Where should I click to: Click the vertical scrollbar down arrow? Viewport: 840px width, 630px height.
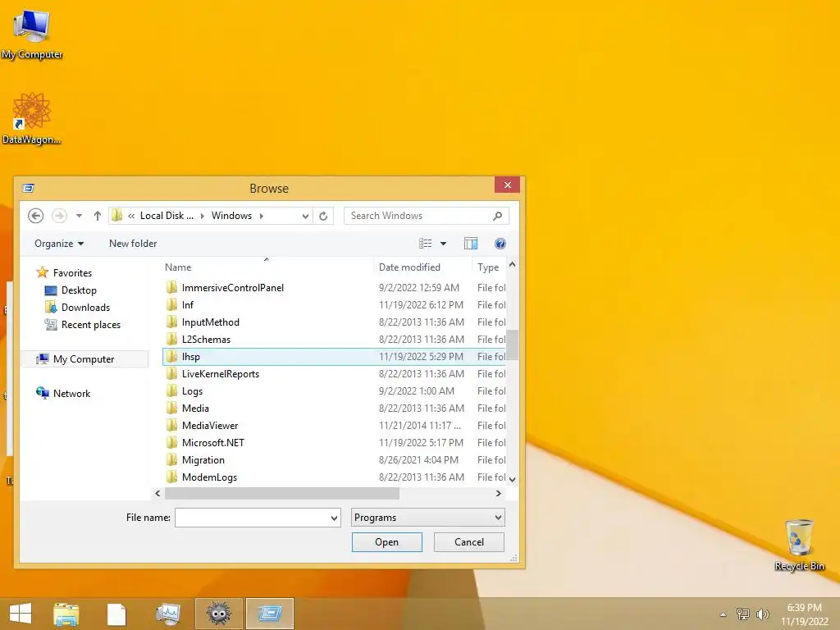coord(512,479)
